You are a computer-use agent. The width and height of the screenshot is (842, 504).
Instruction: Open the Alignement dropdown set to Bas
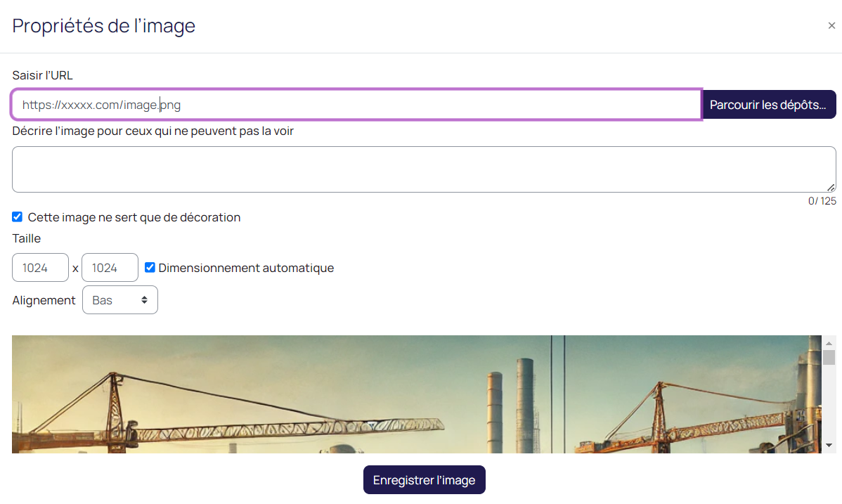[x=119, y=300]
